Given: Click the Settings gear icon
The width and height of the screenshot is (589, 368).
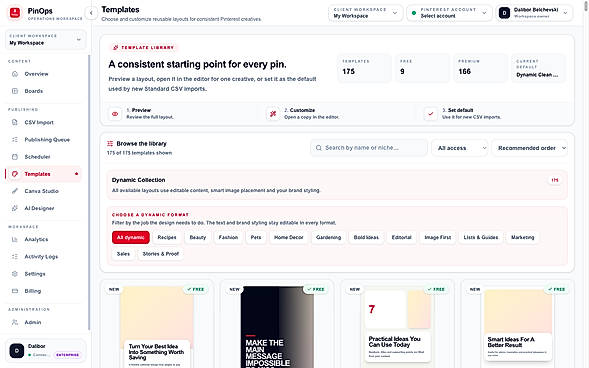Looking at the screenshot, I should click(x=15, y=274).
